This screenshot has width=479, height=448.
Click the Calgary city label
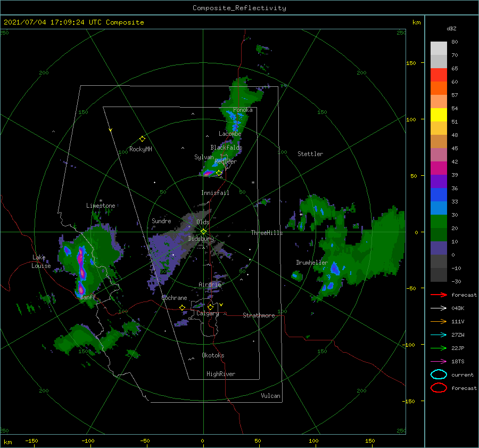pos(208,313)
